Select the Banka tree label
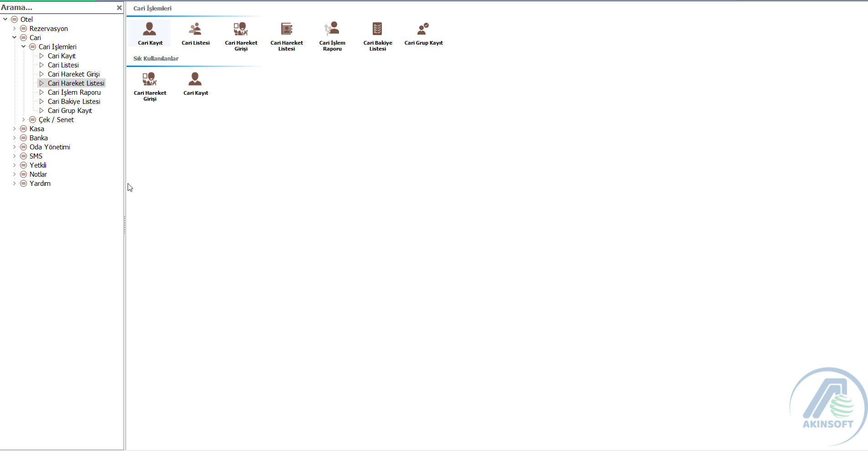 39,138
